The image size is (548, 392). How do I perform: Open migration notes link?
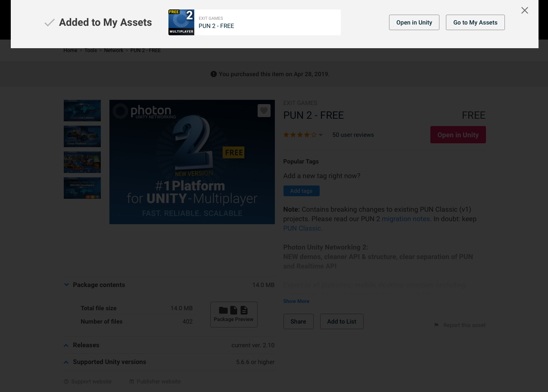[406, 219]
